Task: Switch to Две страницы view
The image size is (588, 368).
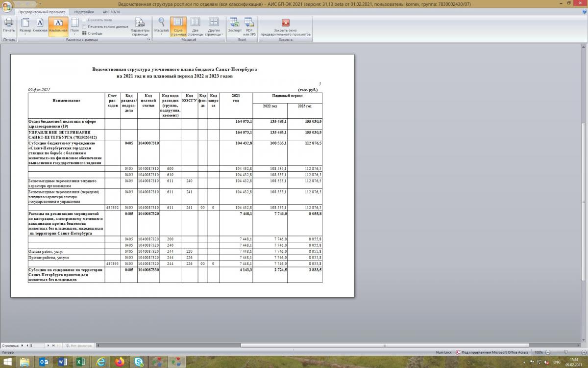Action: (x=195, y=26)
